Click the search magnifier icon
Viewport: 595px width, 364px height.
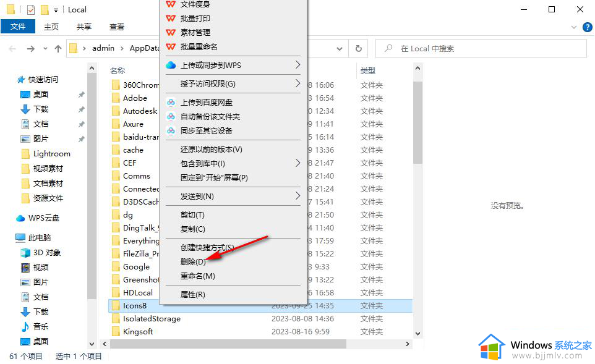click(x=388, y=49)
